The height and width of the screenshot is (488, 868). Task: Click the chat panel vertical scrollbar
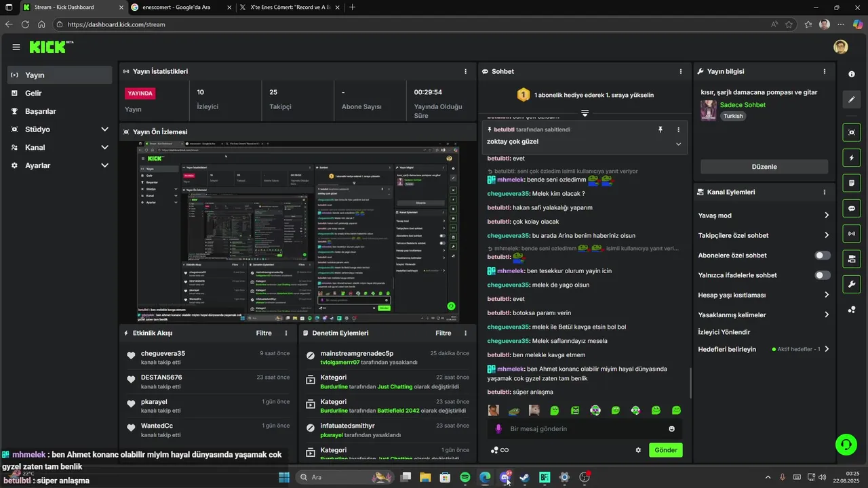[690, 383]
